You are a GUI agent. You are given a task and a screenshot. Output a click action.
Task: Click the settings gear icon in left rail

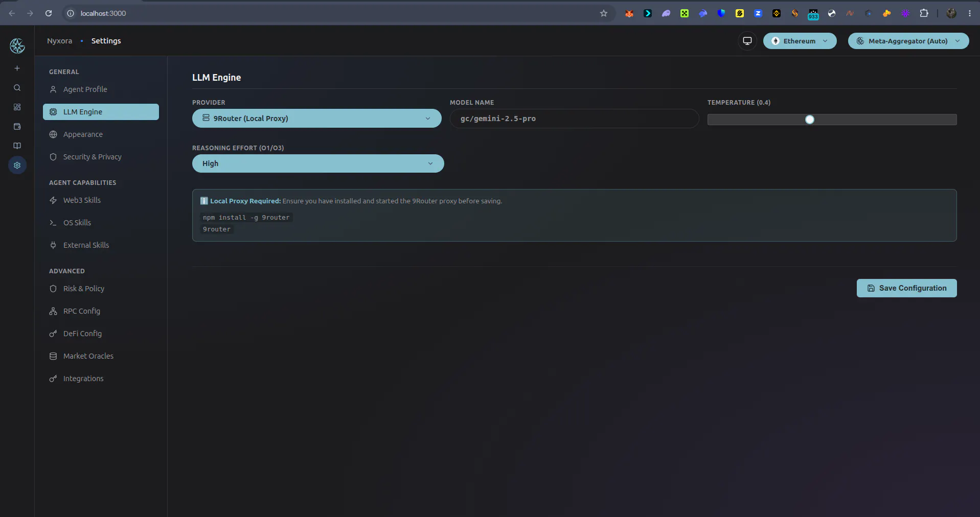17,166
